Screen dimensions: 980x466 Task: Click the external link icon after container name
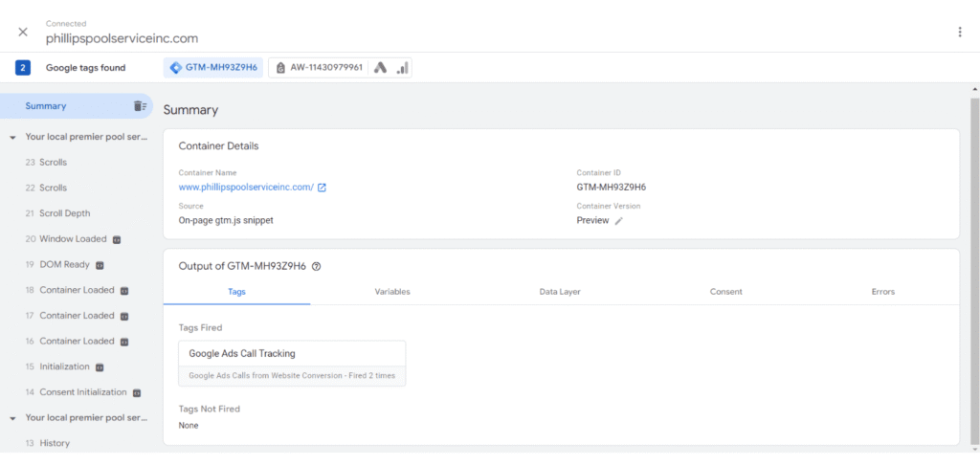pos(322,188)
